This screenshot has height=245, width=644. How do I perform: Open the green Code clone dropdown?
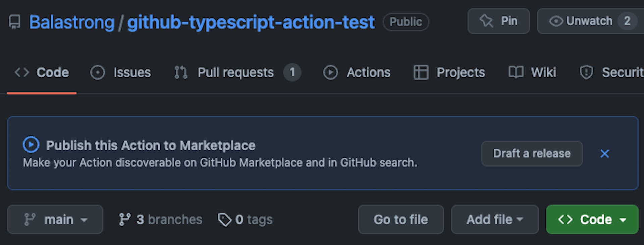(592, 219)
